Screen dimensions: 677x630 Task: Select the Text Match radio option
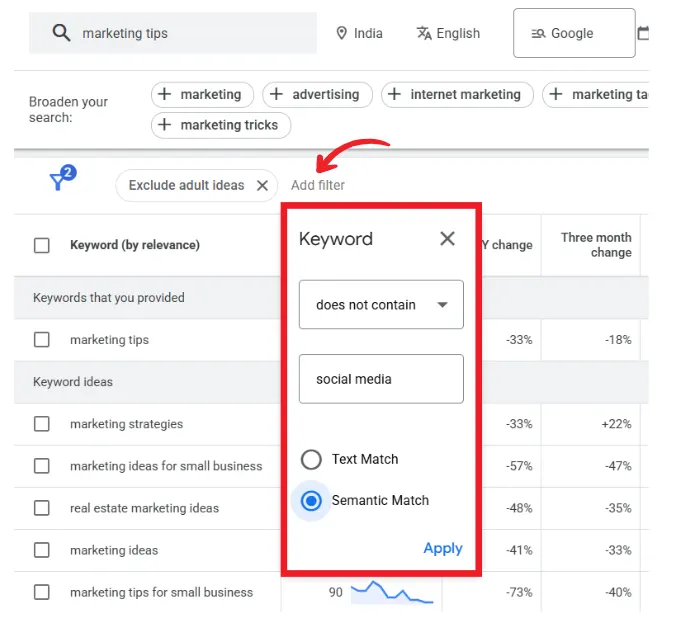pos(313,459)
